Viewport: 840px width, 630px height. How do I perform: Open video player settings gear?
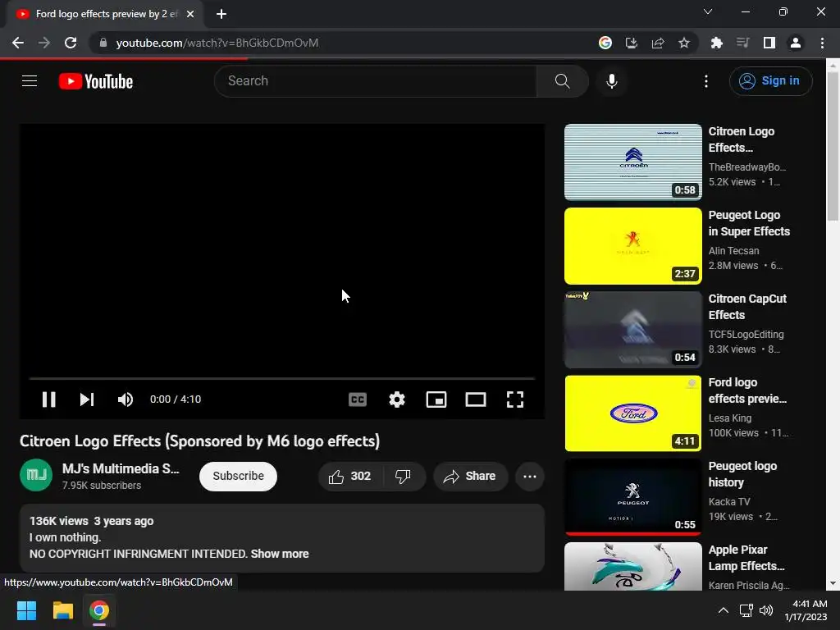click(x=396, y=399)
